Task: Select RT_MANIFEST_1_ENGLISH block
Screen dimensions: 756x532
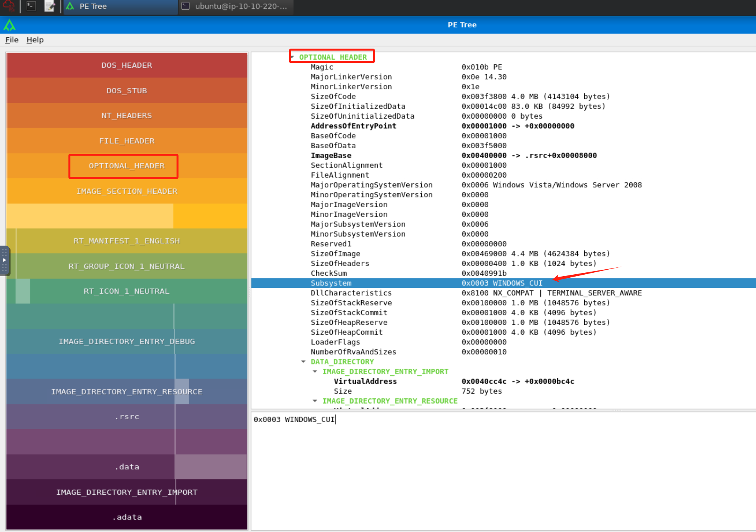Action: click(127, 241)
